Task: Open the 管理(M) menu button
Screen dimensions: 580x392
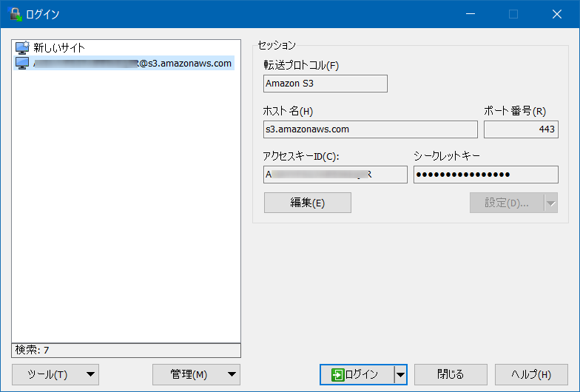Action: pos(196,374)
